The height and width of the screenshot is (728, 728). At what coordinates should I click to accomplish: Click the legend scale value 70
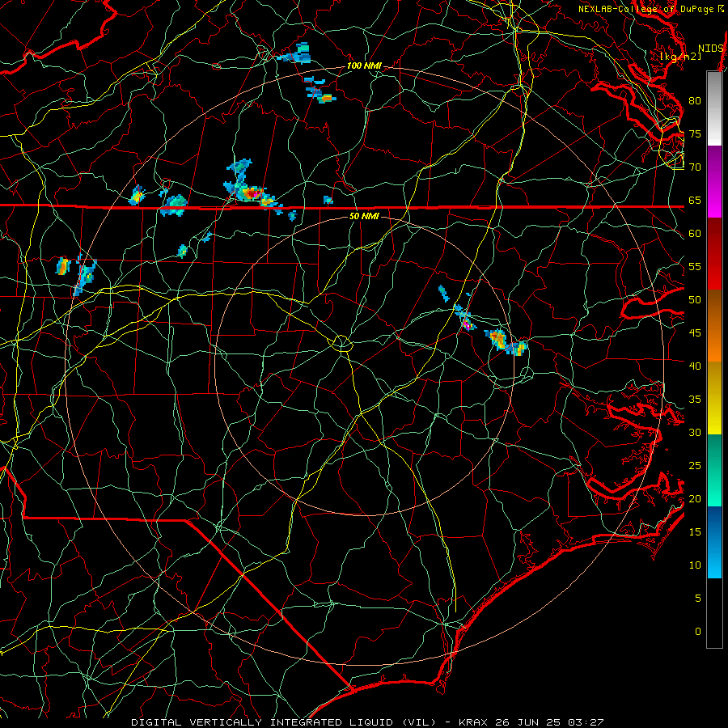point(695,167)
